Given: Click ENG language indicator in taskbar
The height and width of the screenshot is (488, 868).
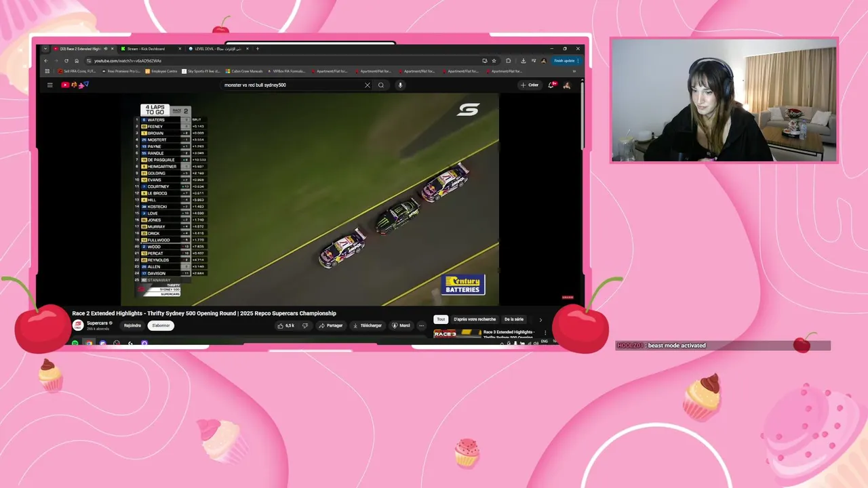Looking at the screenshot, I should click(544, 342).
